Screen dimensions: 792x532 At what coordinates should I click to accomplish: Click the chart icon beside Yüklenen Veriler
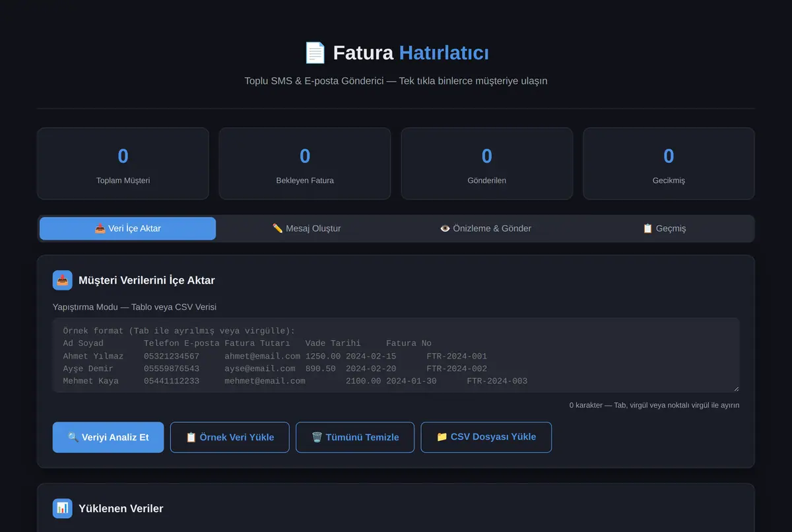tap(63, 508)
